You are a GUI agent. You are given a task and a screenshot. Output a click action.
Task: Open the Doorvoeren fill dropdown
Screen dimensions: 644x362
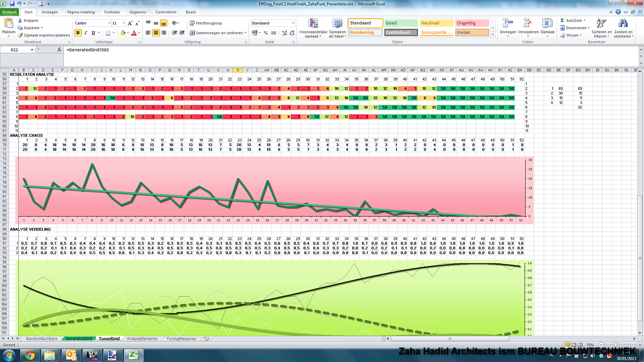589,28
